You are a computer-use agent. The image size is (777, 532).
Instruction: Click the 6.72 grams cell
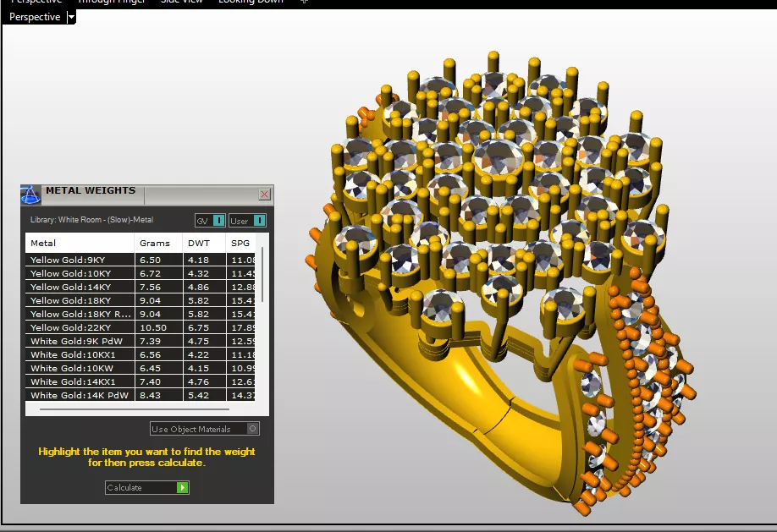click(x=158, y=273)
